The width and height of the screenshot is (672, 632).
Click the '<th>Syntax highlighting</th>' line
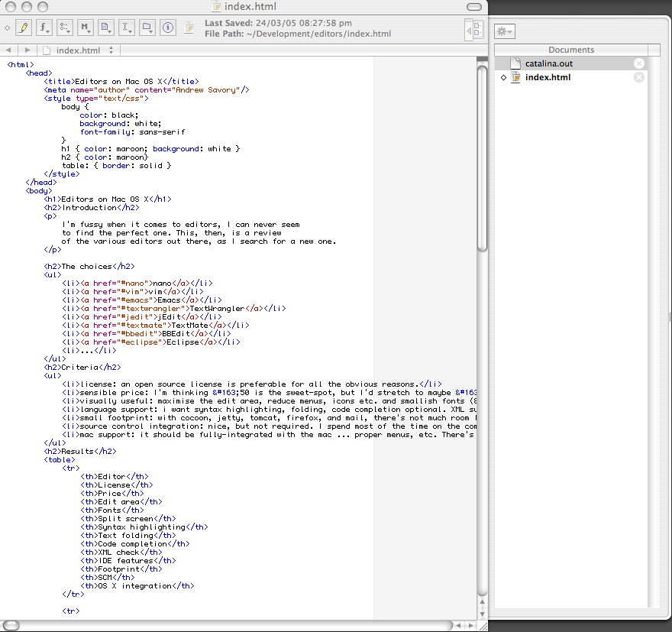pos(144,527)
